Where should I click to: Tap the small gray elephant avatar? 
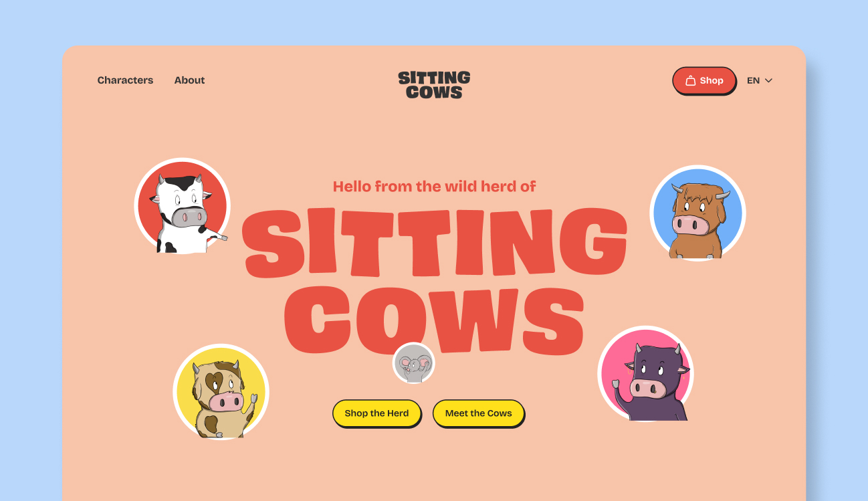414,363
